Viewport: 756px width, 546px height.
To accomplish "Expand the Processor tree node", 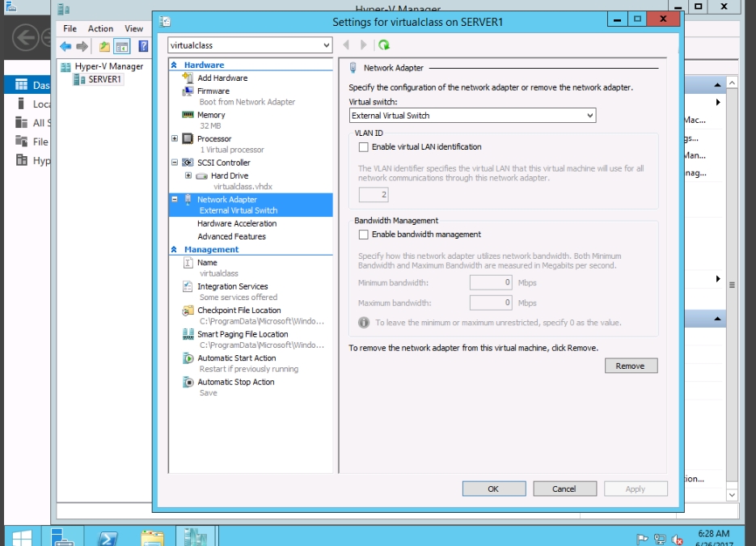I will click(175, 139).
